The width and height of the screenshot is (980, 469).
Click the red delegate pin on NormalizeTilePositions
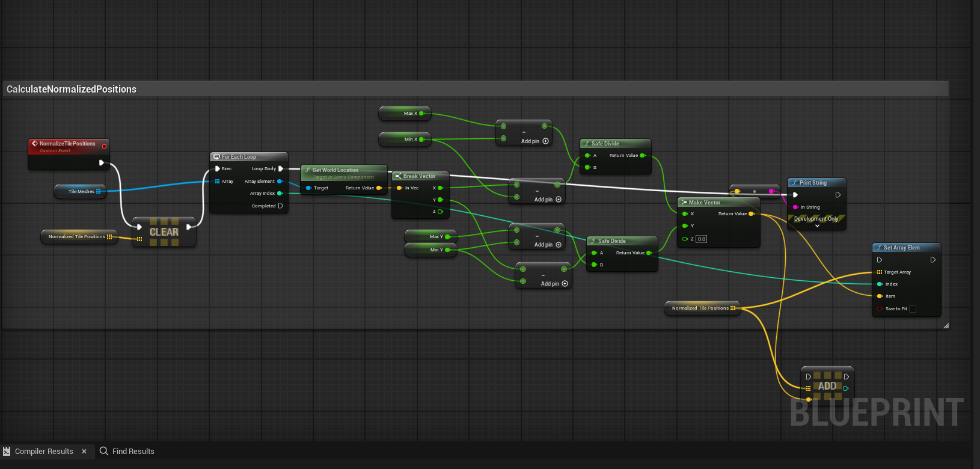pos(104,146)
